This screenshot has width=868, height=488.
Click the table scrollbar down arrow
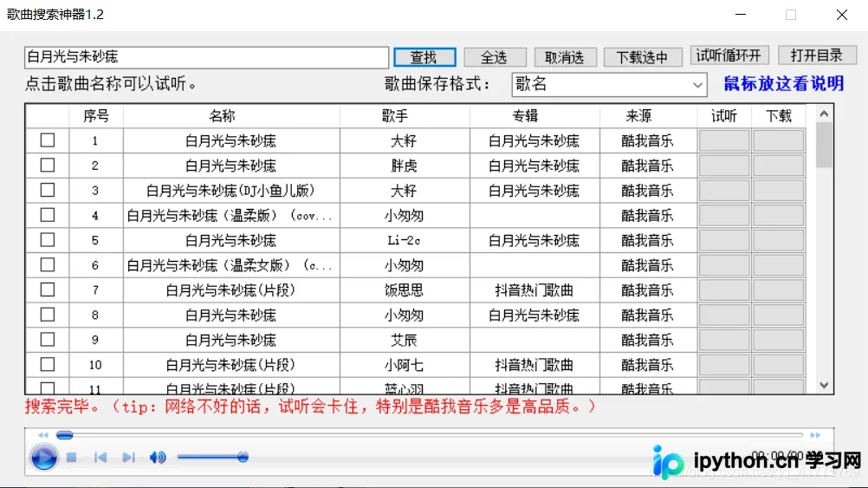(825, 385)
